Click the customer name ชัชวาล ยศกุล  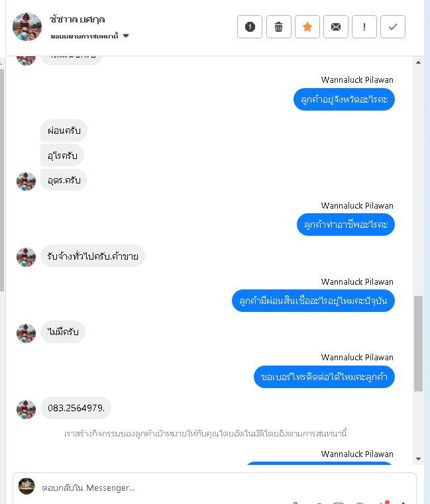[x=77, y=19]
